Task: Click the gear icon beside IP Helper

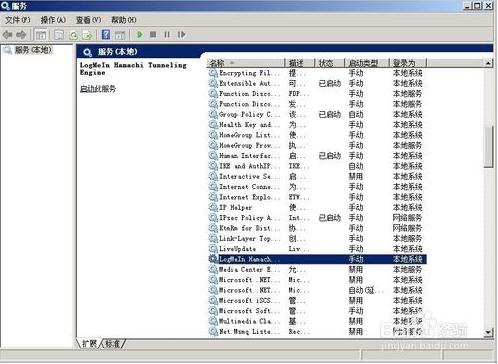Action: point(213,207)
